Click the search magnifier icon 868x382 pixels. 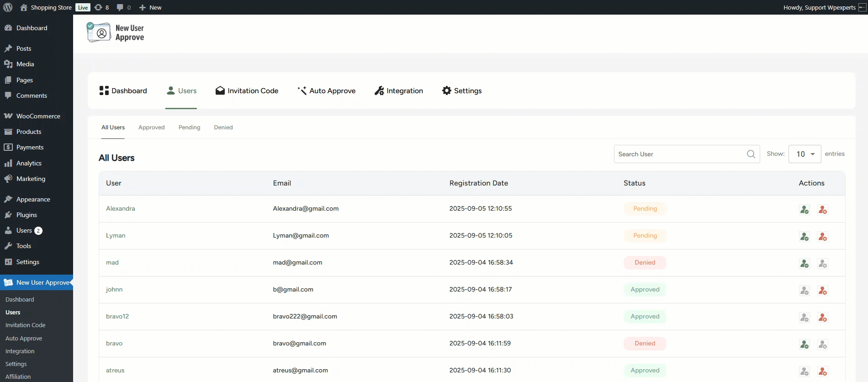point(751,154)
